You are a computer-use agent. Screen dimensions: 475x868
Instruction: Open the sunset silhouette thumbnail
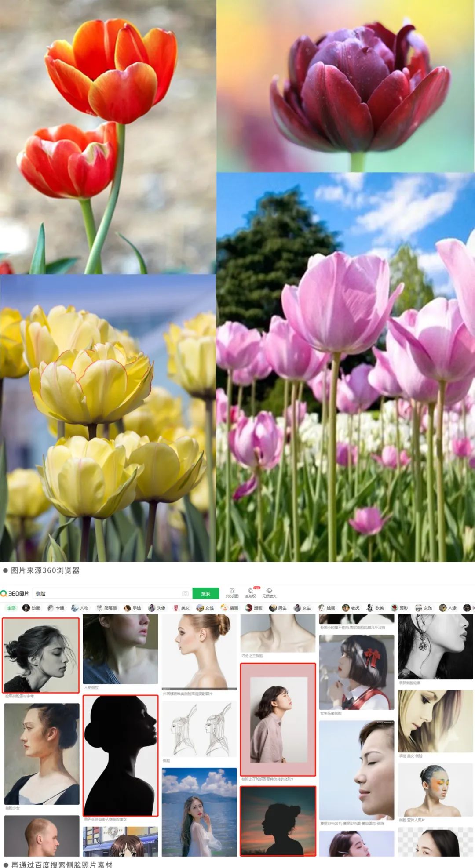(278, 821)
